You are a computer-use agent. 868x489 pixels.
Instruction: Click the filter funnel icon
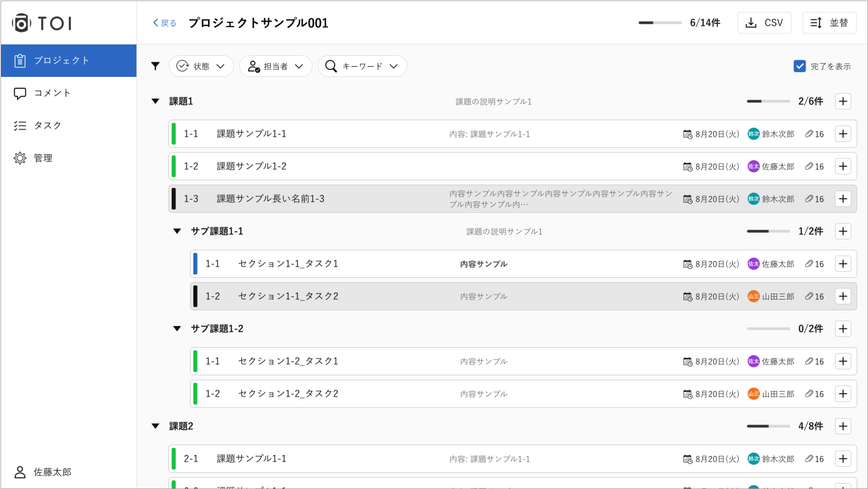(155, 66)
